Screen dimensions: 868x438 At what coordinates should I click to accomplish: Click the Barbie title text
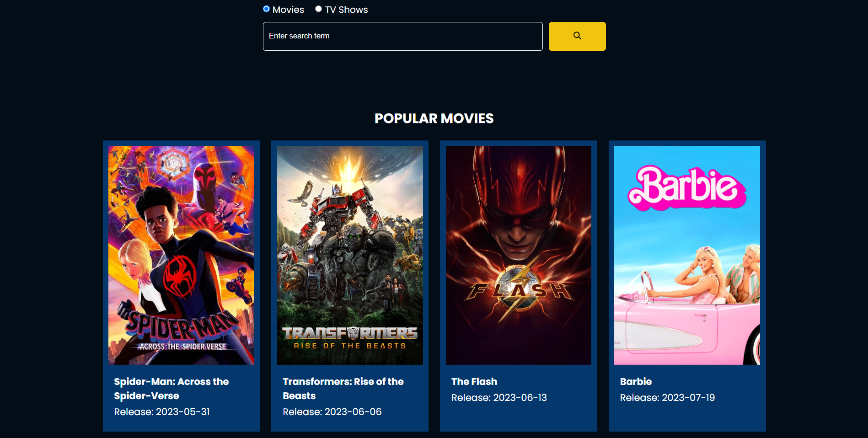pos(636,381)
